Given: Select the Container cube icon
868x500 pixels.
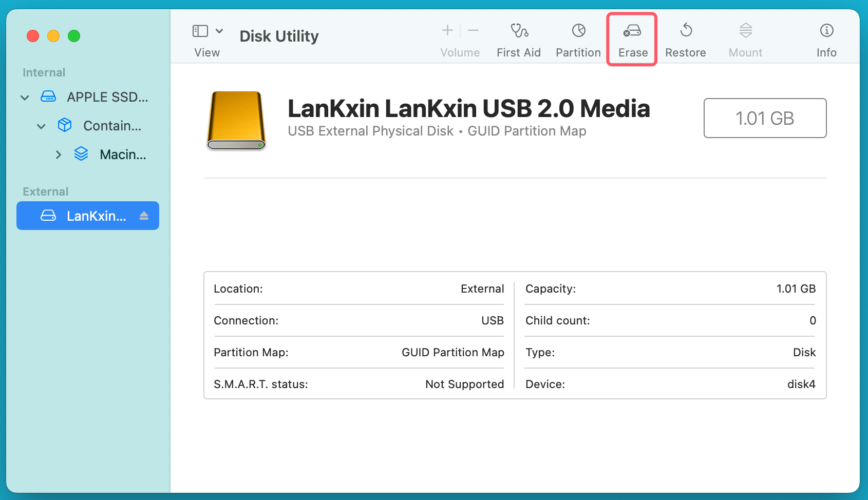Looking at the screenshot, I should [65, 125].
